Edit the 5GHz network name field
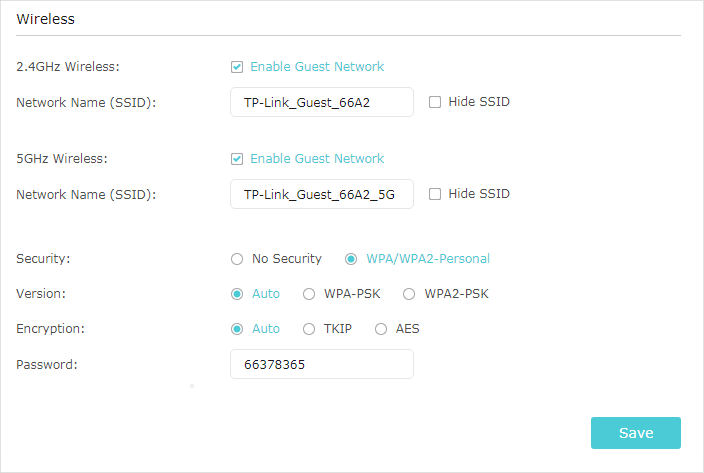Screen dimensions: 704x473 pyautogui.click(x=321, y=194)
